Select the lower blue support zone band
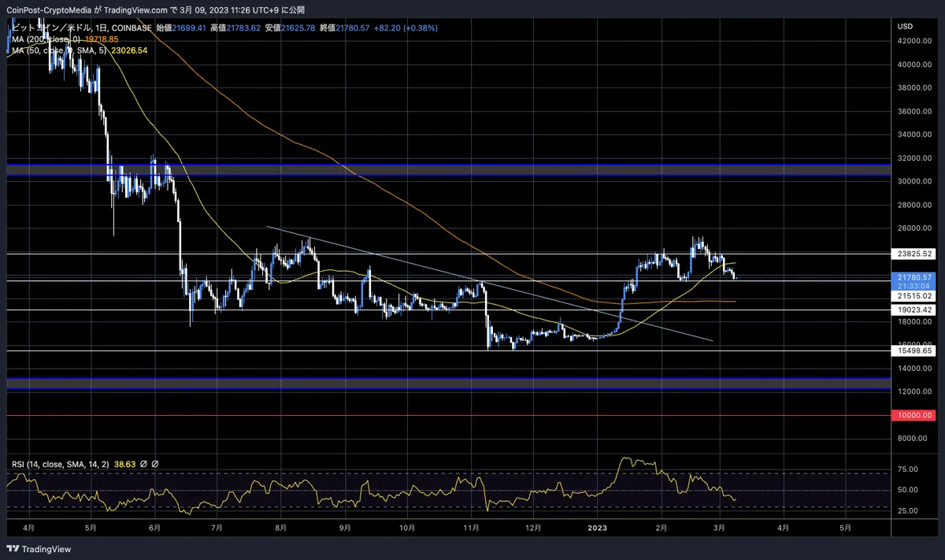Viewport: 945px width, 560px height. tap(449, 383)
